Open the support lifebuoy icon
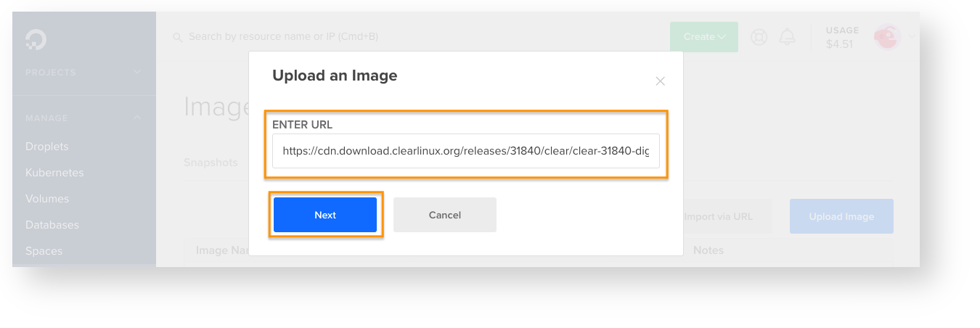The width and height of the screenshot is (980, 328). pos(759,36)
